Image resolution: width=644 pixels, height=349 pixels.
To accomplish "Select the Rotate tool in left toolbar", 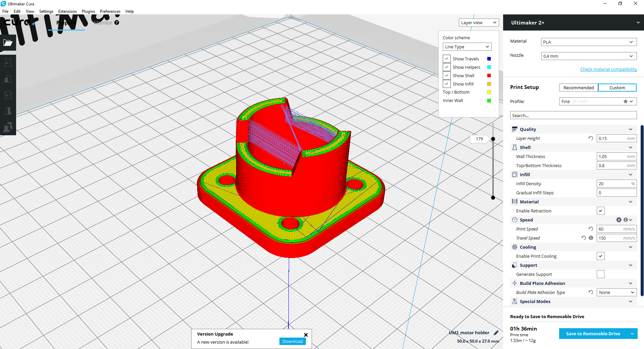I will pyautogui.click(x=8, y=95).
